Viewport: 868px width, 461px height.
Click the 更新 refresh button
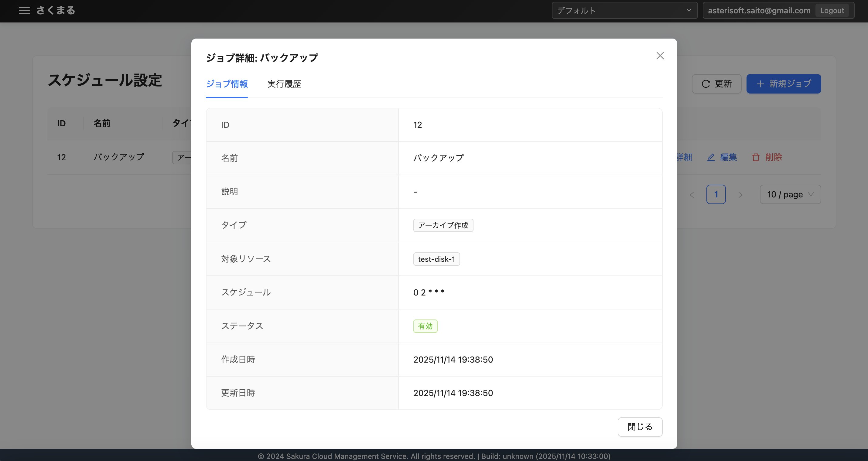[x=716, y=84]
